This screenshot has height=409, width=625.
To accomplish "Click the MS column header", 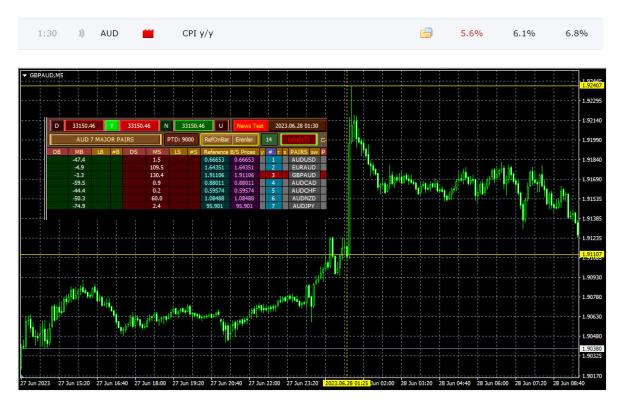I will click(157, 152).
